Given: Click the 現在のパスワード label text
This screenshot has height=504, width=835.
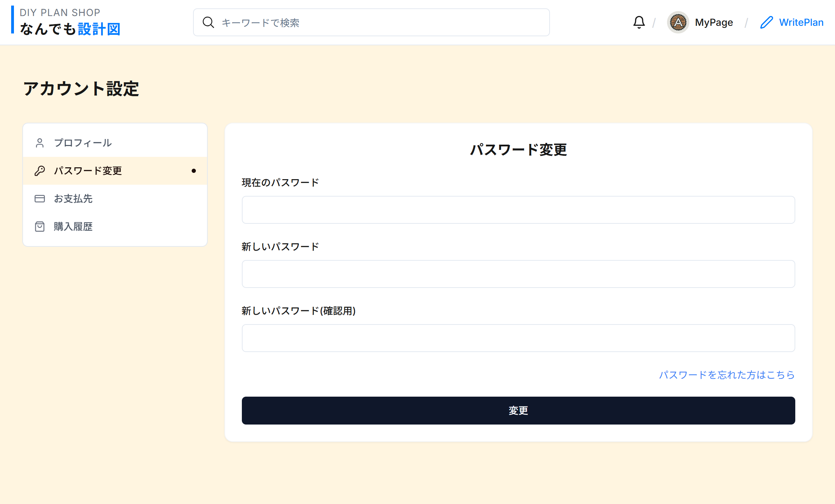Looking at the screenshot, I should (280, 183).
